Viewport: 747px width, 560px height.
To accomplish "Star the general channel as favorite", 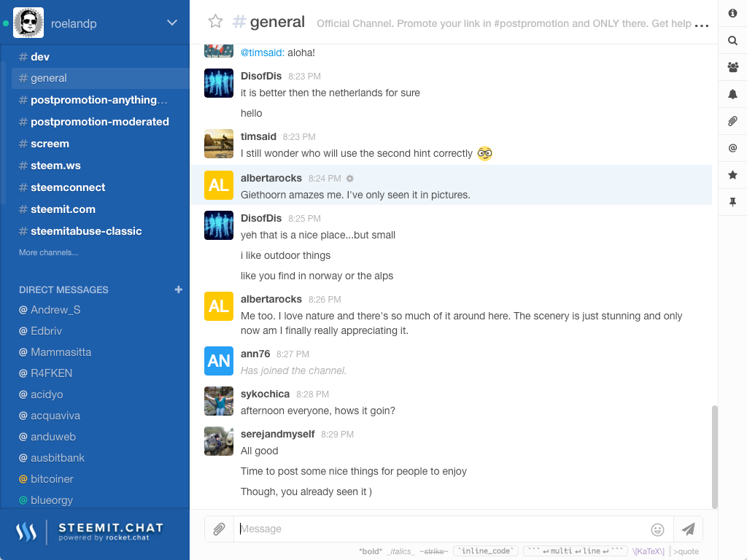I will 215,21.
